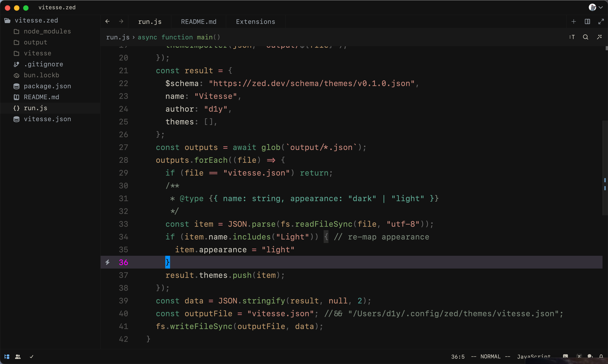
Task: Expand the node_modules folder
Action: [50, 31]
